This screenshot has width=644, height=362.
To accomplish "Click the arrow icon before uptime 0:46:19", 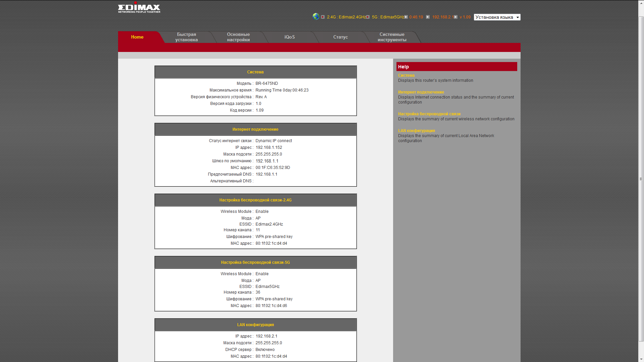I will click(x=406, y=17).
